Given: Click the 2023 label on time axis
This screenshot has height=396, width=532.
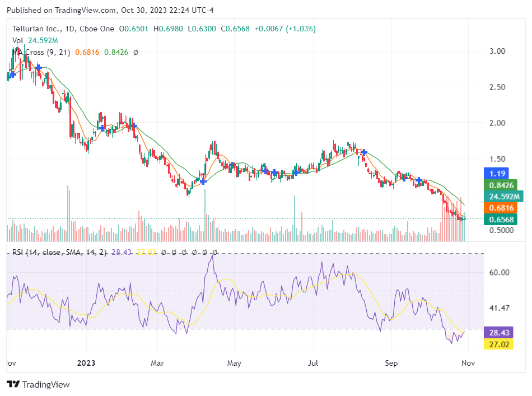Looking at the screenshot, I should [x=87, y=363].
